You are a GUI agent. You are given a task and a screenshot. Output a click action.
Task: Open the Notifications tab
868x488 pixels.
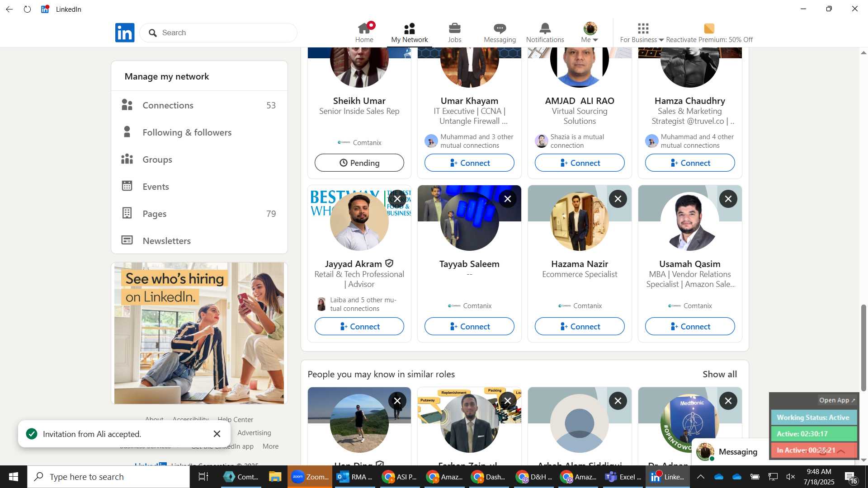click(545, 33)
